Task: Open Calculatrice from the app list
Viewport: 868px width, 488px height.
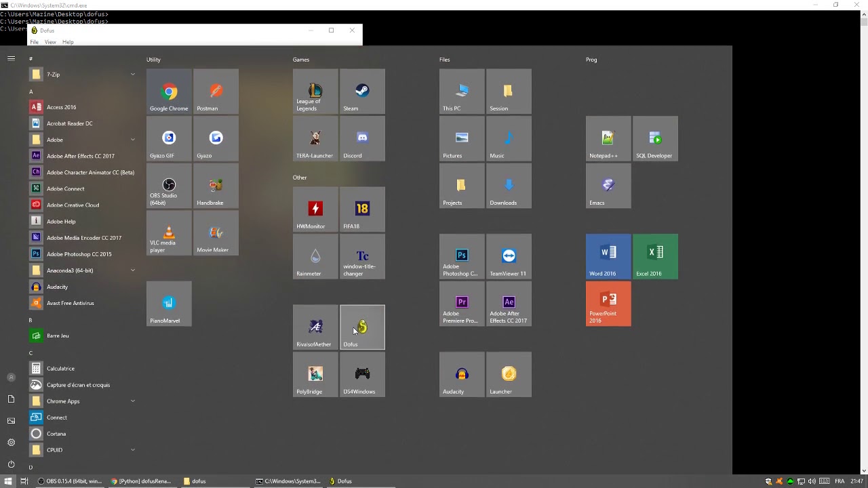Action: pos(82,369)
